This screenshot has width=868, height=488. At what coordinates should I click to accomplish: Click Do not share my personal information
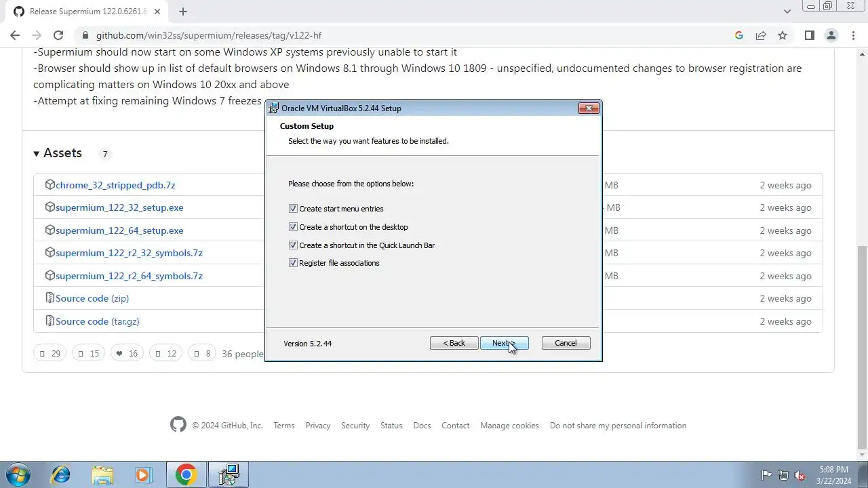(618, 426)
